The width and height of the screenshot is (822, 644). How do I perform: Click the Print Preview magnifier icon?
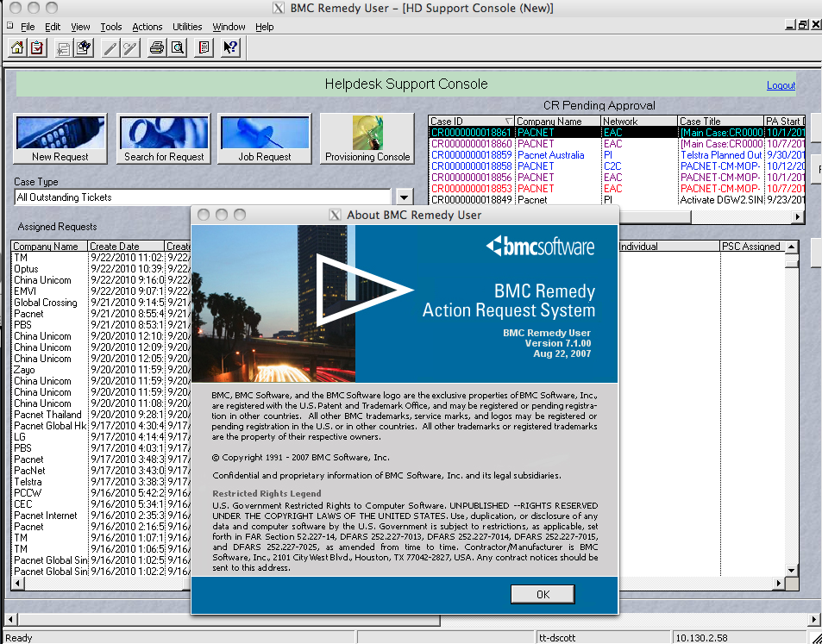177,48
